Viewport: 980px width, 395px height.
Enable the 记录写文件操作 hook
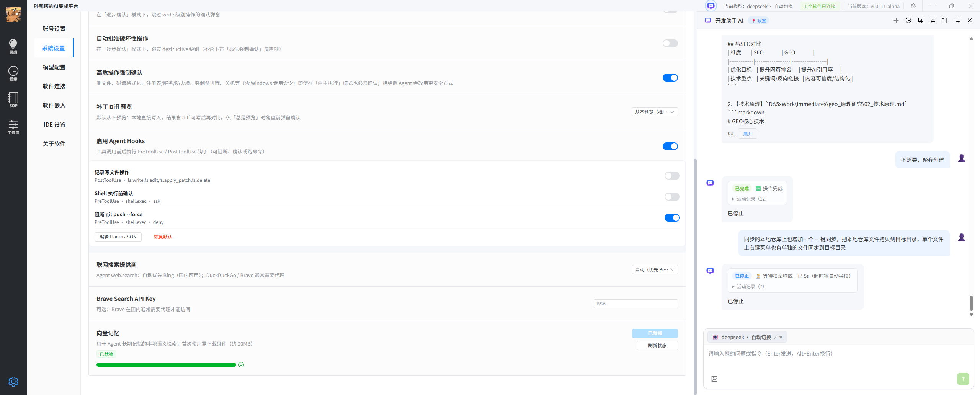point(672,176)
